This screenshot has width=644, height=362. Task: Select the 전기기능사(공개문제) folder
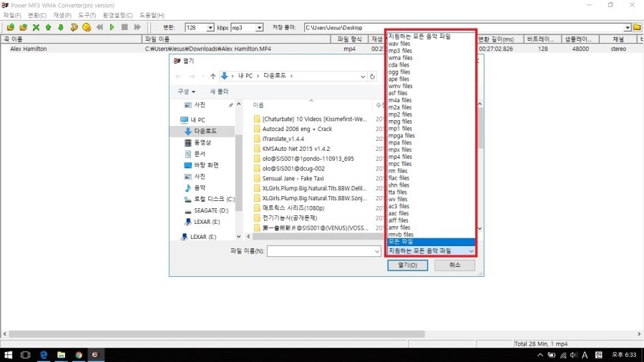(x=290, y=218)
